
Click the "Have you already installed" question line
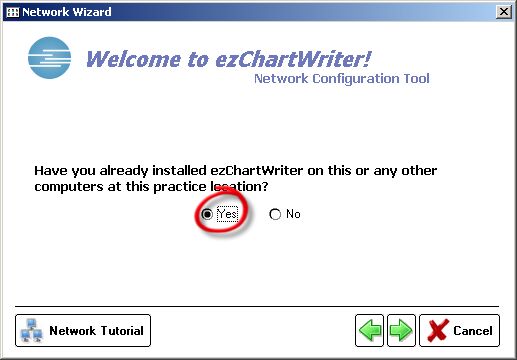[x=235, y=171]
